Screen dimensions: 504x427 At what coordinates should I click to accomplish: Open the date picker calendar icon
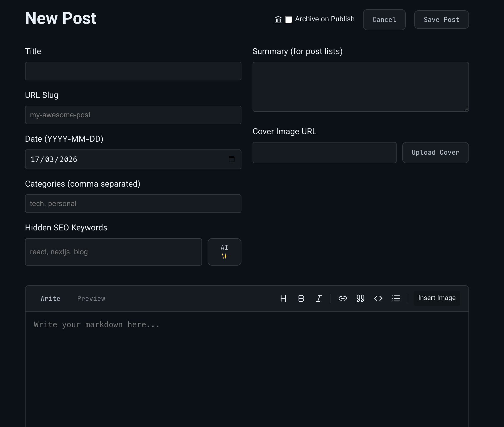point(231,159)
